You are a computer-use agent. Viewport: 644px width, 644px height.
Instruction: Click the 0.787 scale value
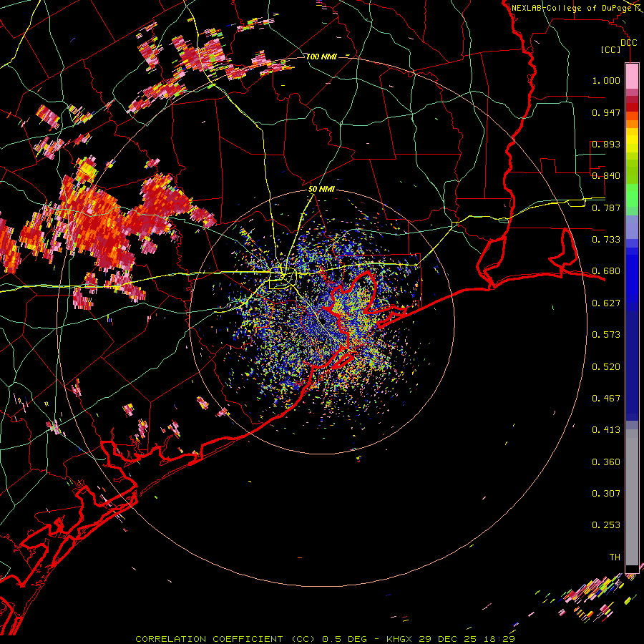click(x=606, y=208)
